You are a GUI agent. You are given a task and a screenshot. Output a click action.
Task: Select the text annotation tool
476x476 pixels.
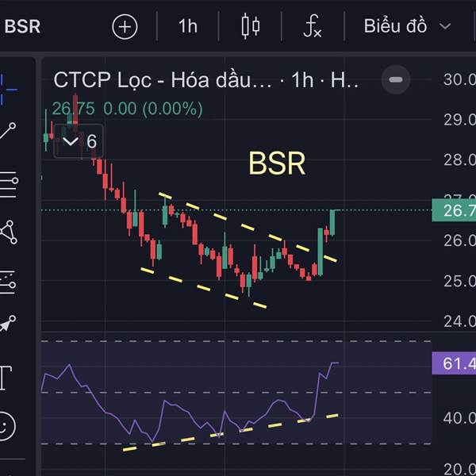(x=6, y=378)
